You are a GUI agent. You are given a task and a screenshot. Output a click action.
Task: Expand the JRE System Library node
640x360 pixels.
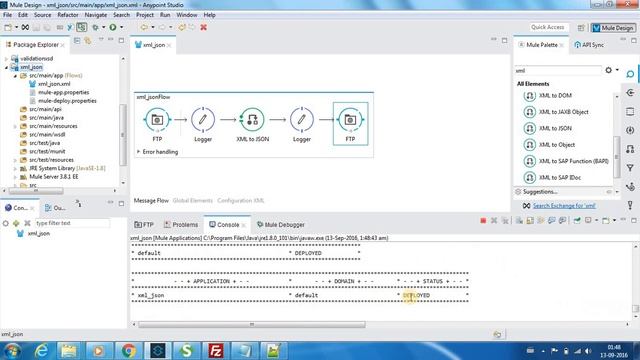tap(15, 168)
